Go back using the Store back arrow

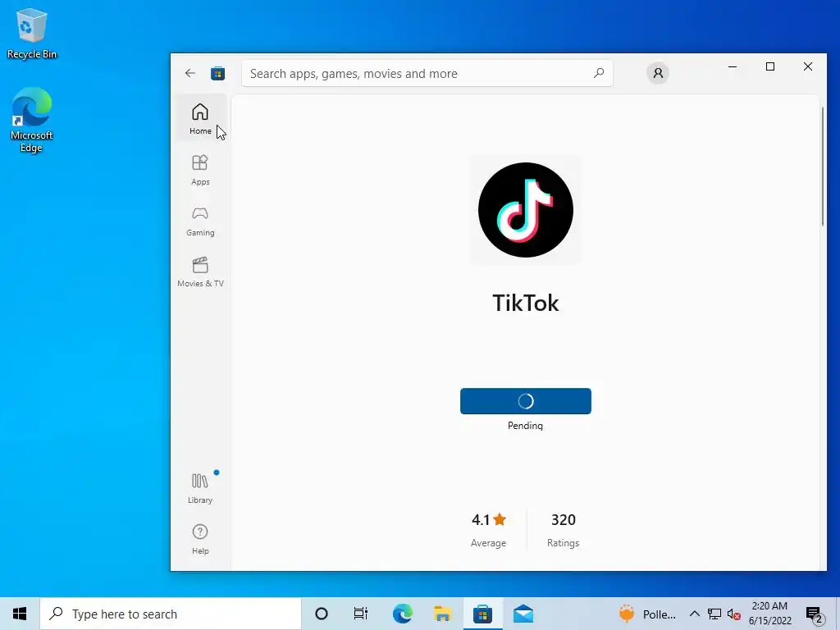coord(190,73)
